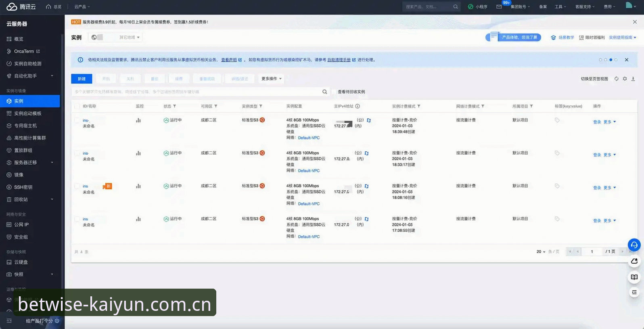Viewport: 644px width, 329px height.
Task: Tick the checkbox for the instance created 18:33:17
Action: [77, 153]
